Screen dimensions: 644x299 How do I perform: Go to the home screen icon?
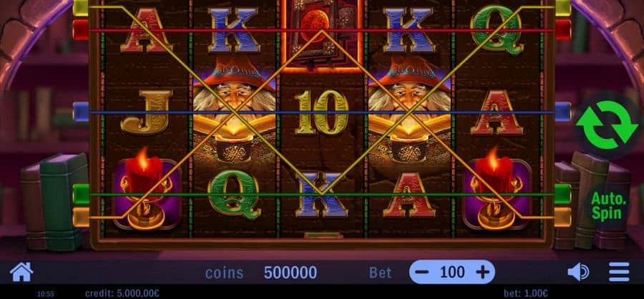click(x=21, y=272)
